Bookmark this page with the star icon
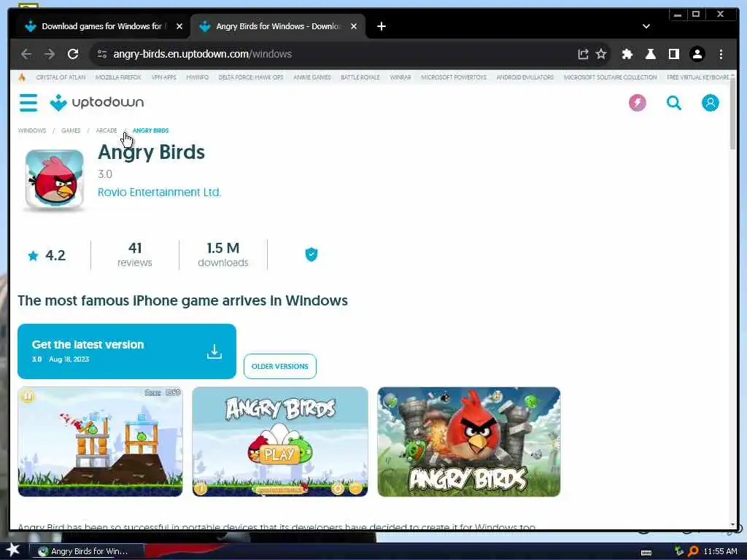Image resolution: width=747 pixels, height=560 pixels. click(601, 54)
